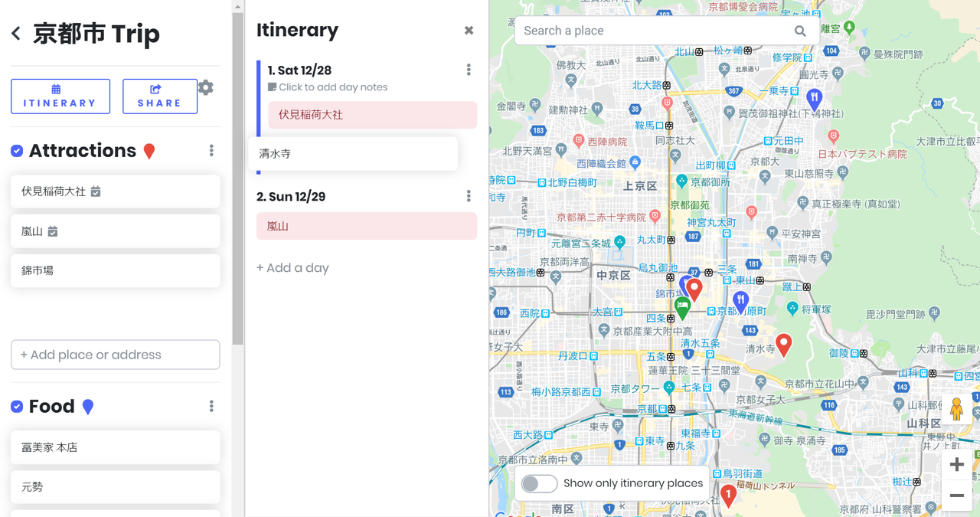Click the SHARE button
980x517 pixels.
160,97
